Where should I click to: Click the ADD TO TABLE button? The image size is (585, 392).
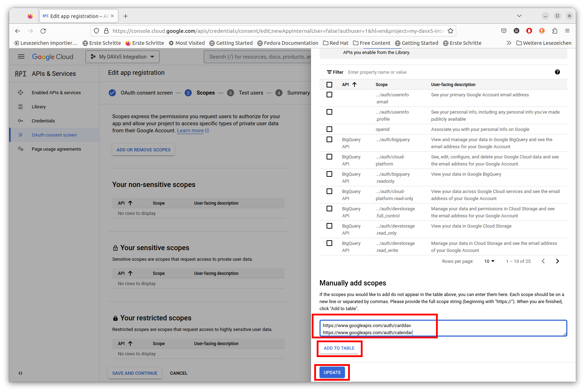tap(339, 348)
